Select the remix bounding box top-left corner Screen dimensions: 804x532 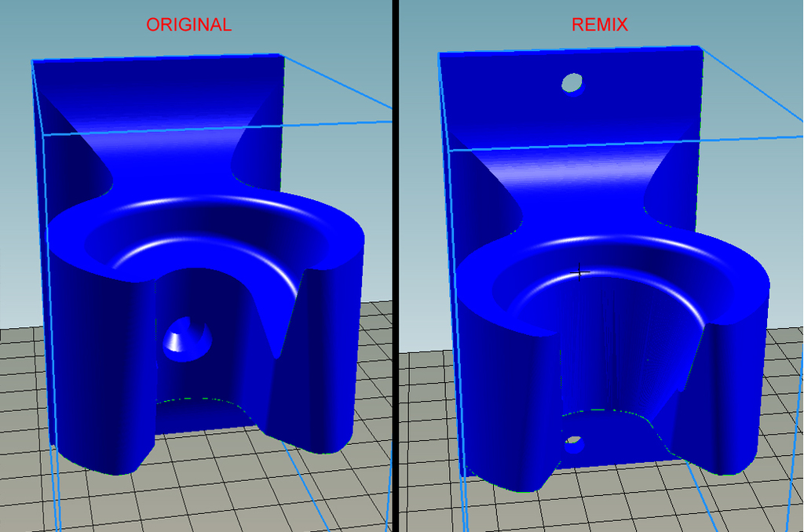[x=439, y=54]
